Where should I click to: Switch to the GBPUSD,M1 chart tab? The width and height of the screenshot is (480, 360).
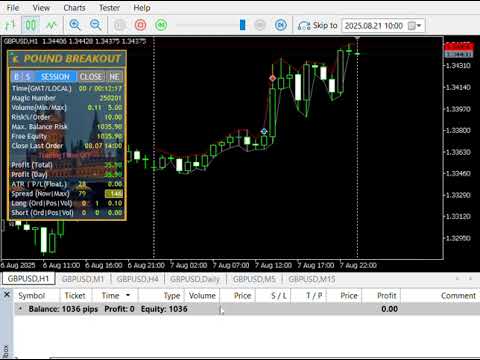(x=83, y=279)
